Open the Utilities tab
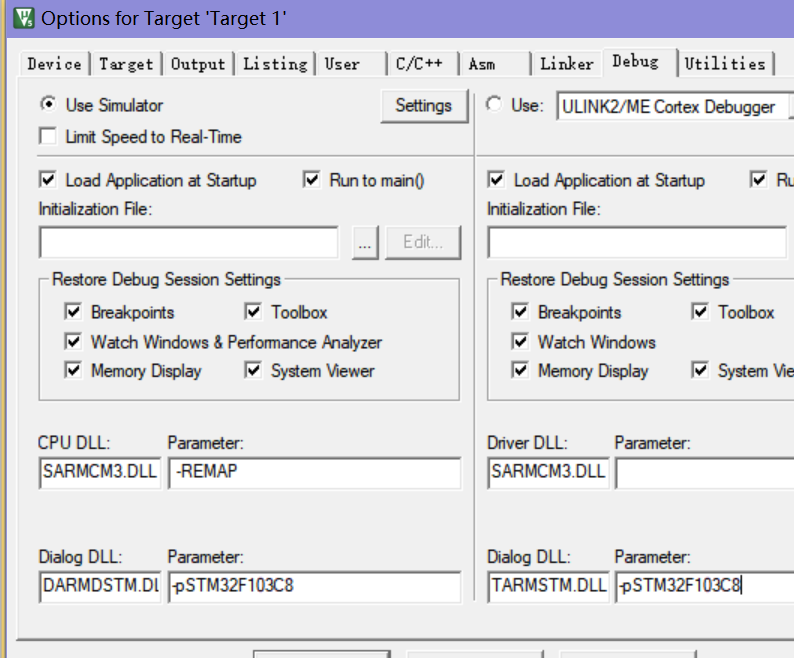This screenshot has width=794, height=658. pyautogui.click(x=725, y=64)
